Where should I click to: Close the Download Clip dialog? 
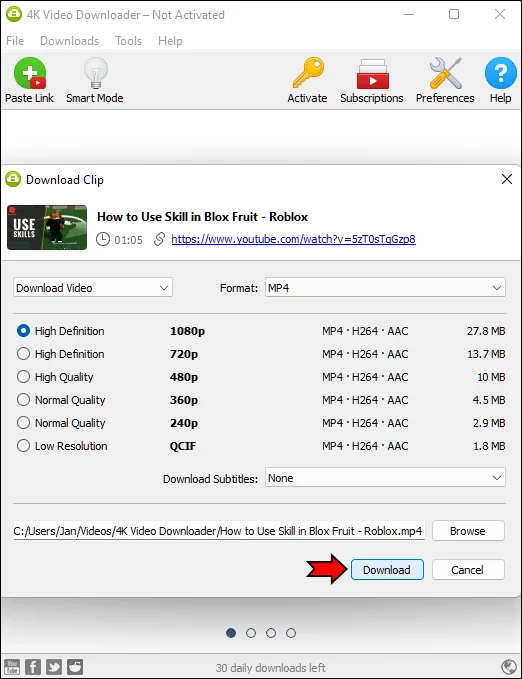click(x=507, y=179)
